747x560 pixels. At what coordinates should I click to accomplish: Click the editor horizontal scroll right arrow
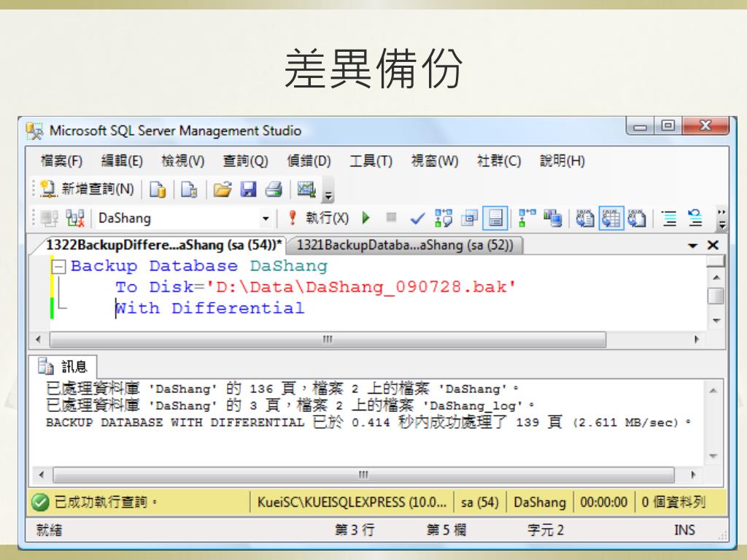pos(697,340)
